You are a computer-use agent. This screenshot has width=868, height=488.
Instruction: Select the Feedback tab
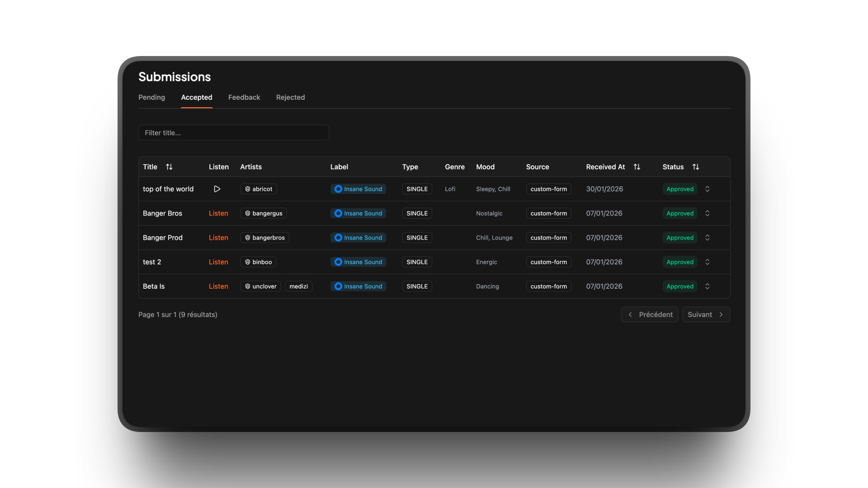click(244, 97)
